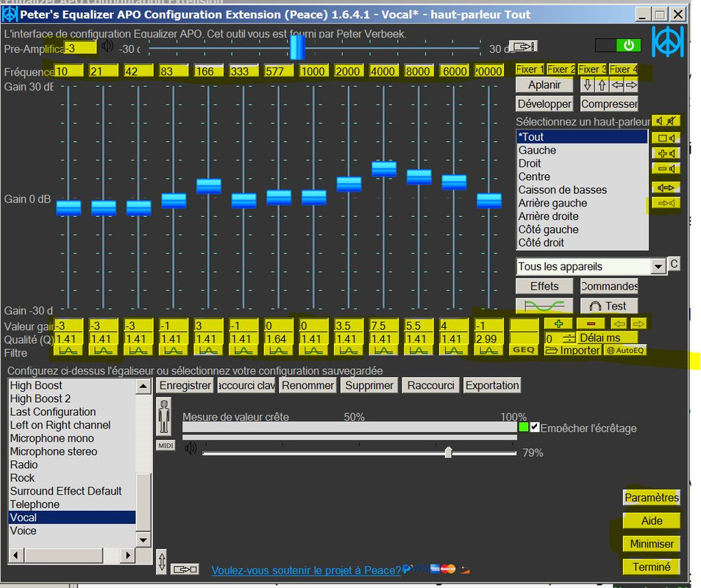Select the Fixer 3 preset slot
Screen dimensions: 701x588
coord(592,70)
